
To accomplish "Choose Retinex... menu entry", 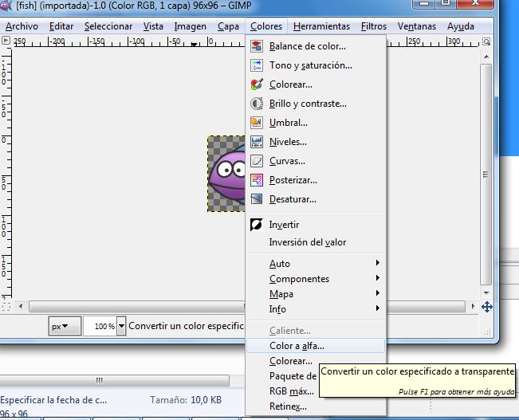I will coord(316,406).
